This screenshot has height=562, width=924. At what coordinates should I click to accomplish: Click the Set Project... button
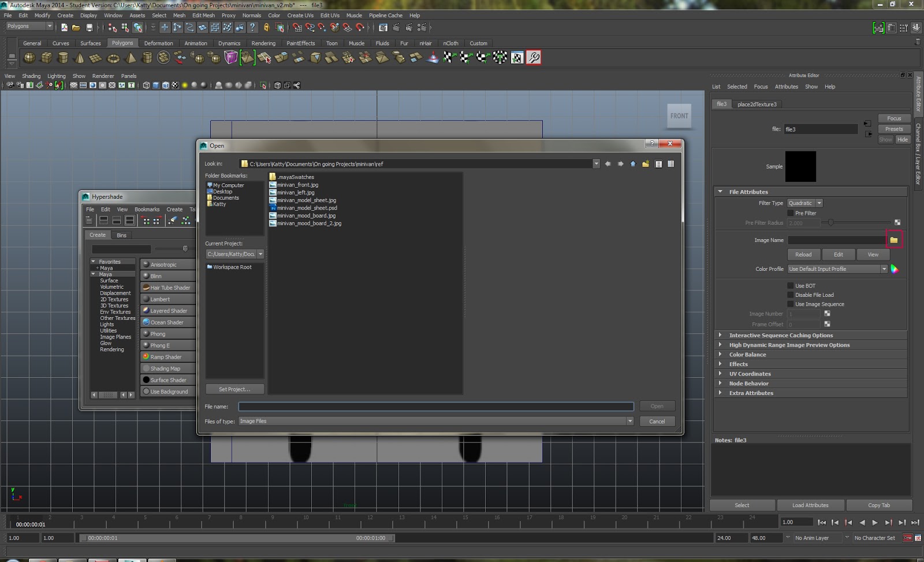click(234, 389)
